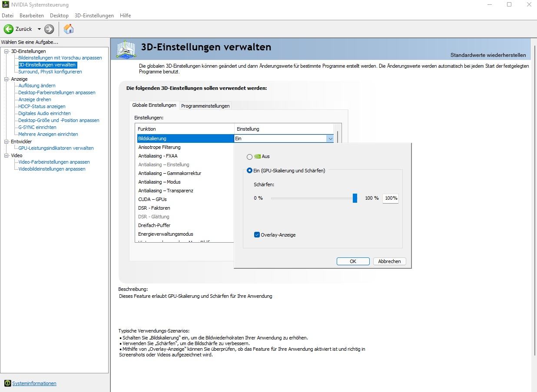537x392 pixels.
Task: Open the Desktop menu
Action: coord(59,15)
